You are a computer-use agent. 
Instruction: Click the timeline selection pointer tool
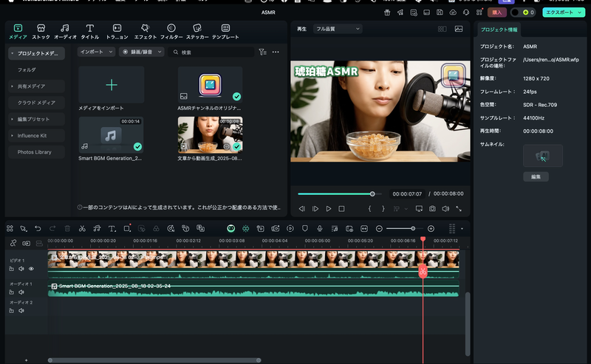(x=24, y=228)
